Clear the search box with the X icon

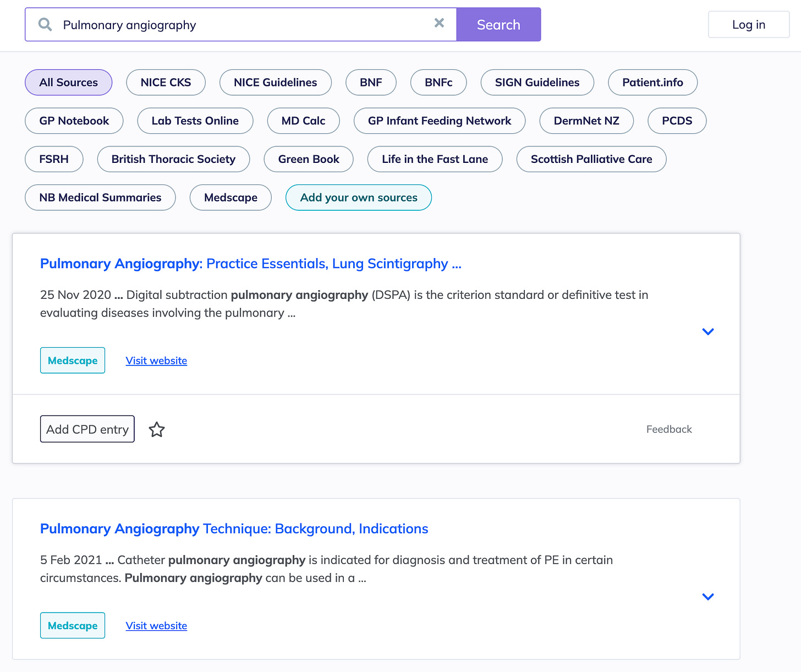pos(439,23)
